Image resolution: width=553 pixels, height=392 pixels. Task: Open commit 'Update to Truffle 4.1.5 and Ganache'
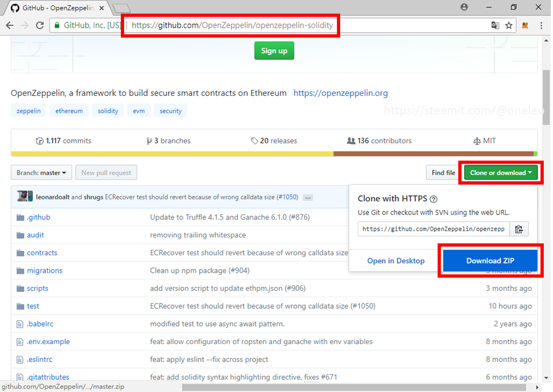click(x=230, y=217)
